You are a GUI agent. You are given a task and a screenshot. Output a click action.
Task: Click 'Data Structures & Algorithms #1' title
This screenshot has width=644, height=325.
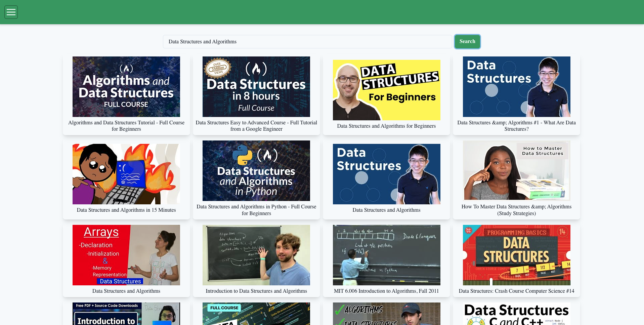[x=517, y=126]
